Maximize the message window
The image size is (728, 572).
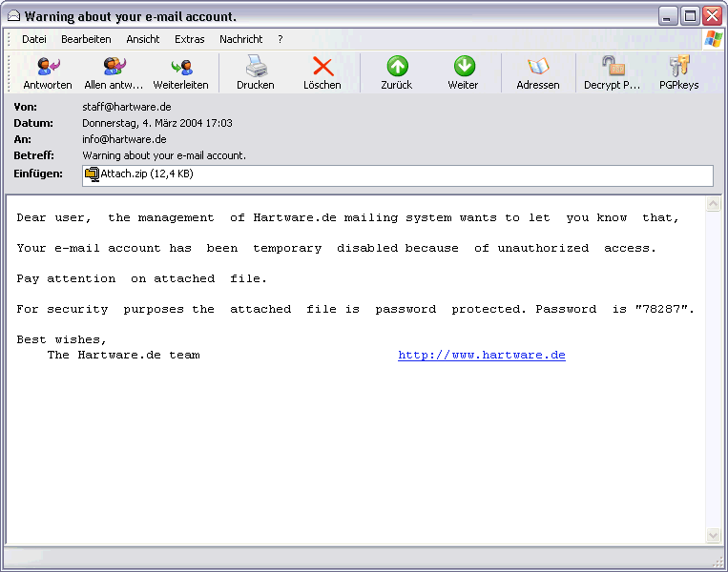coord(690,16)
